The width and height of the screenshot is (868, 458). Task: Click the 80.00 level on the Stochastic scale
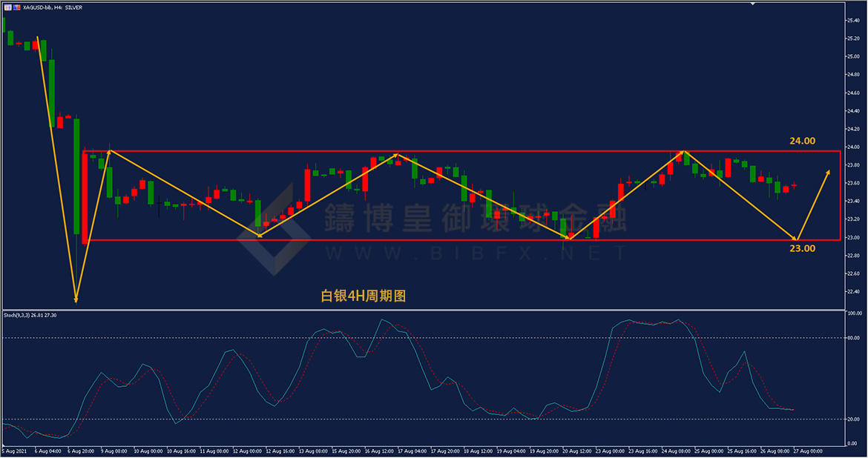[853, 338]
